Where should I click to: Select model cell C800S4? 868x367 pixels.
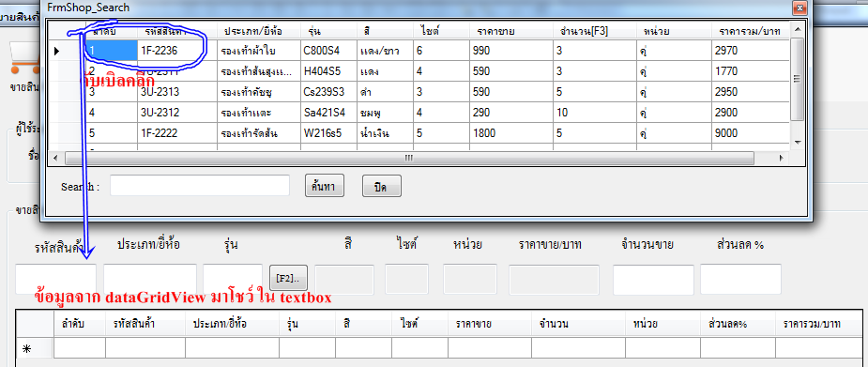click(327, 51)
